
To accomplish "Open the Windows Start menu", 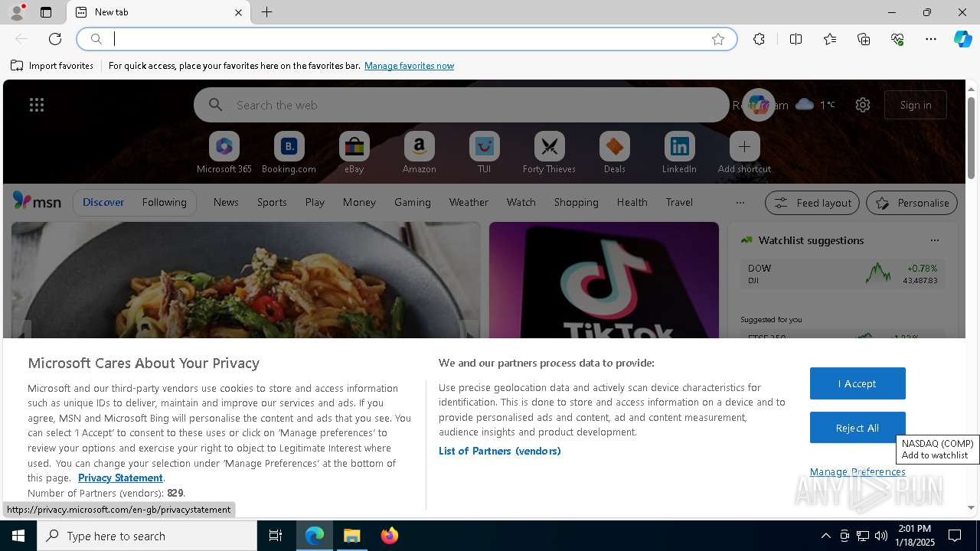I will [x=18, y=536].
